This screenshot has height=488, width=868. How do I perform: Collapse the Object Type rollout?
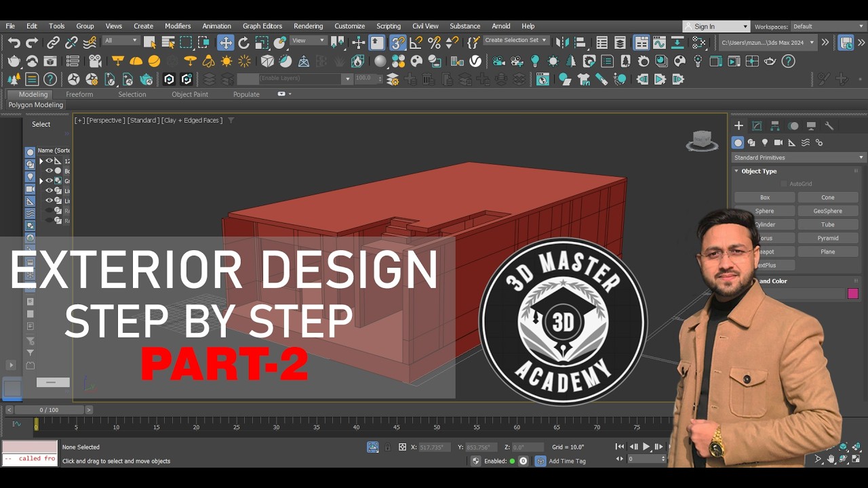click(x=758, y=171)
